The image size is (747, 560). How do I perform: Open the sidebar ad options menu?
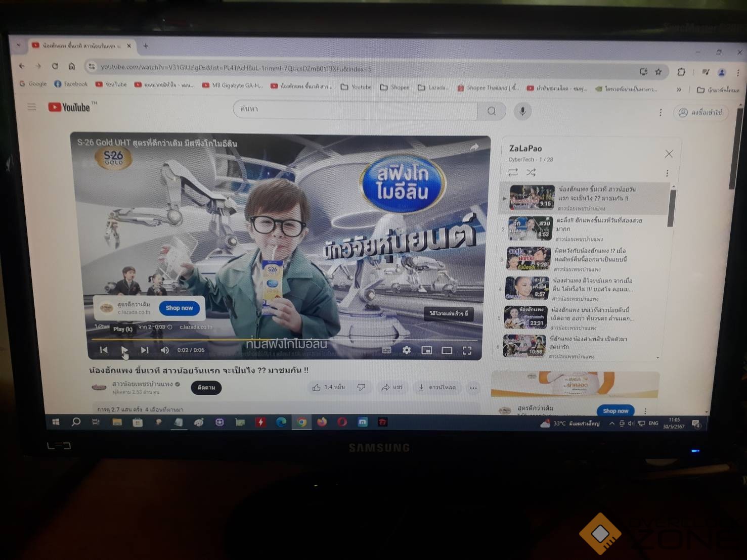645,411
